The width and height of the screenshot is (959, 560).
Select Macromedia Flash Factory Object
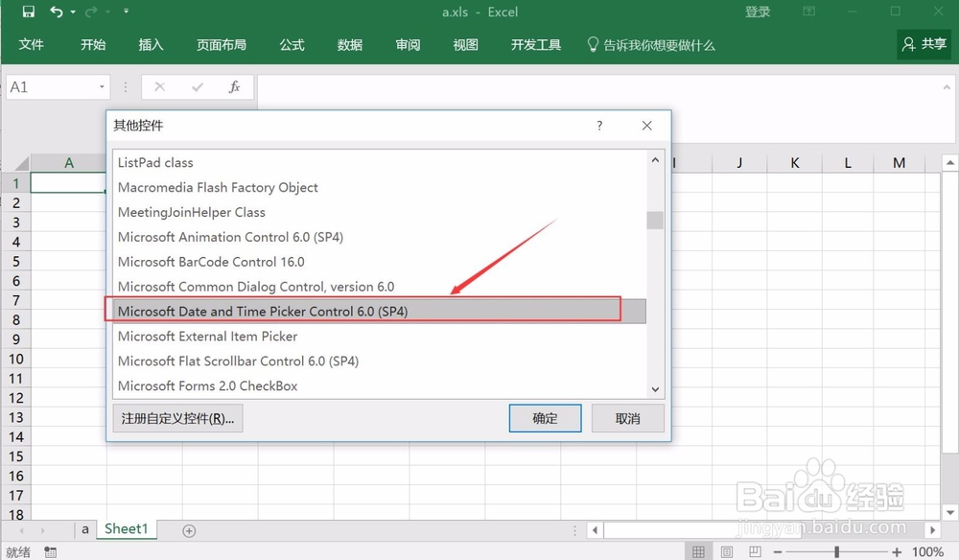379,187
